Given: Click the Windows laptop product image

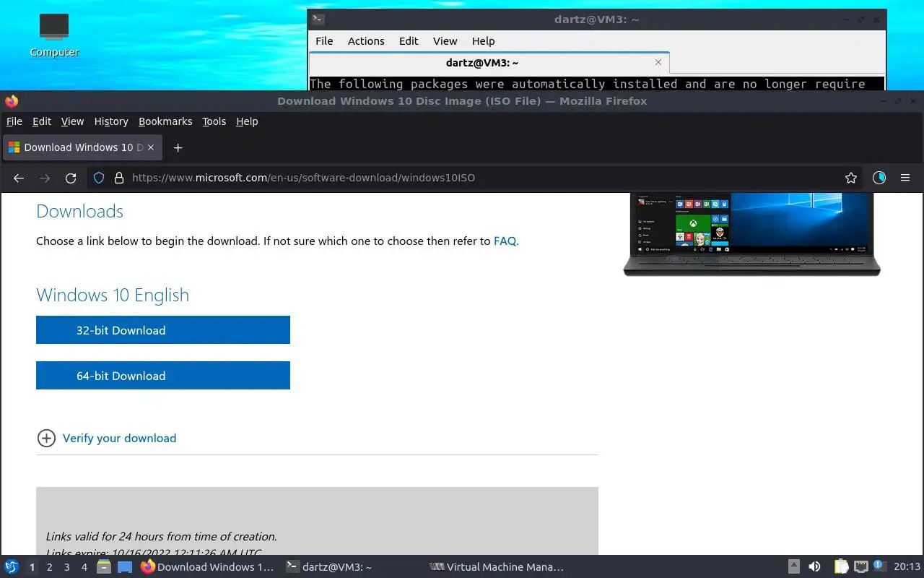Looking at the screenshot, I should [x=751, y=235].
